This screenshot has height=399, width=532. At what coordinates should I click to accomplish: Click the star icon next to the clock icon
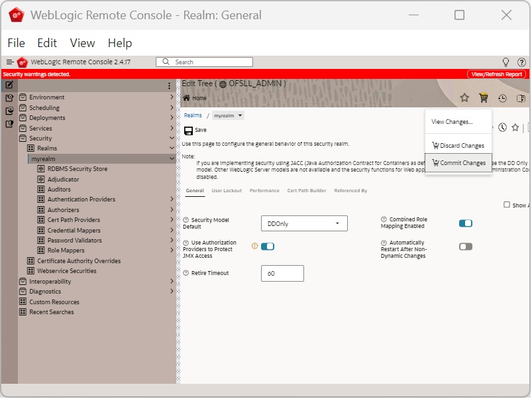click(515, 127)
